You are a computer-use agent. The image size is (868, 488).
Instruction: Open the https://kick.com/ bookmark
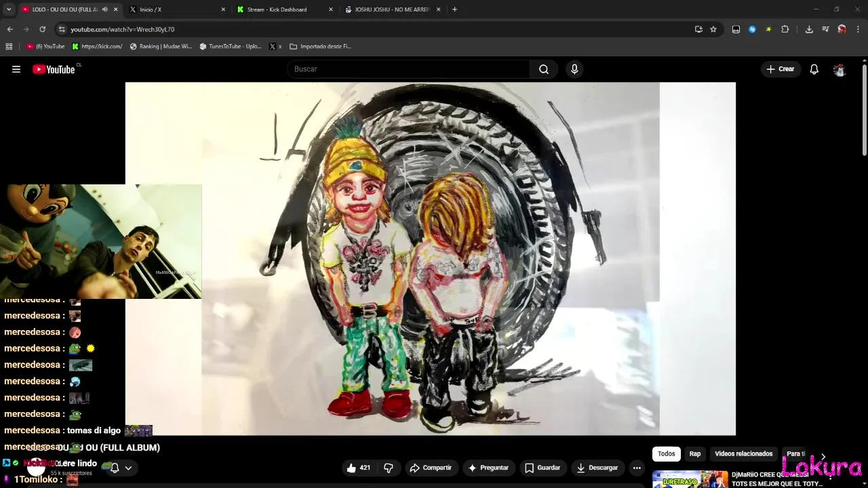coord(97,47)
